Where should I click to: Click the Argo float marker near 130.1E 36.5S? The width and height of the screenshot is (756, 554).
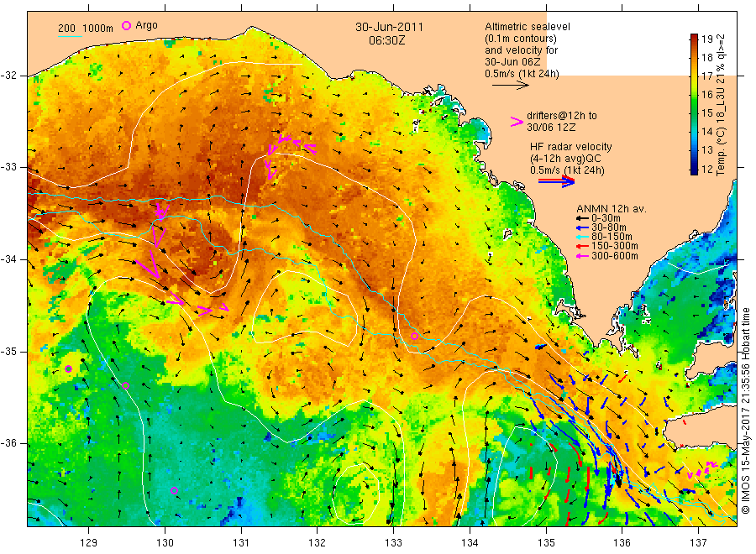174,490
